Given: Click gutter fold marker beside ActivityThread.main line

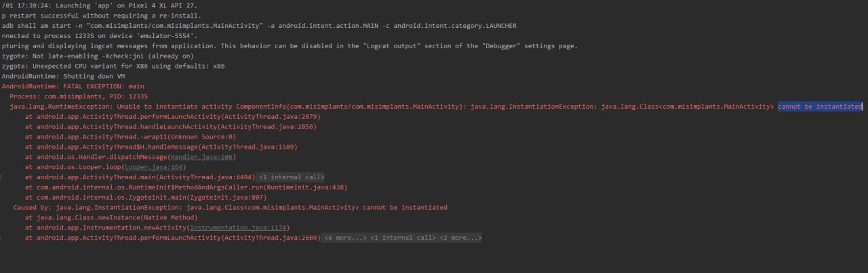Looking at the screenshot, I should coord(2,177).
